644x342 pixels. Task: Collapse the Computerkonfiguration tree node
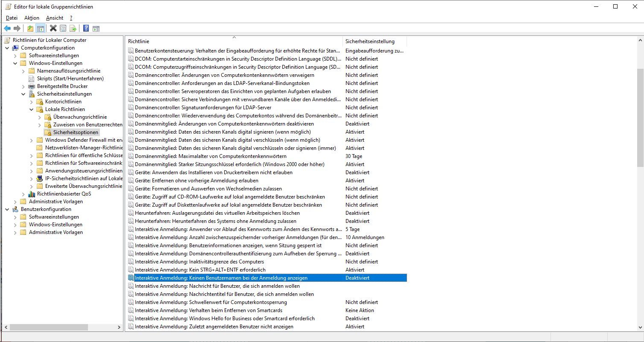coord(7,48)
